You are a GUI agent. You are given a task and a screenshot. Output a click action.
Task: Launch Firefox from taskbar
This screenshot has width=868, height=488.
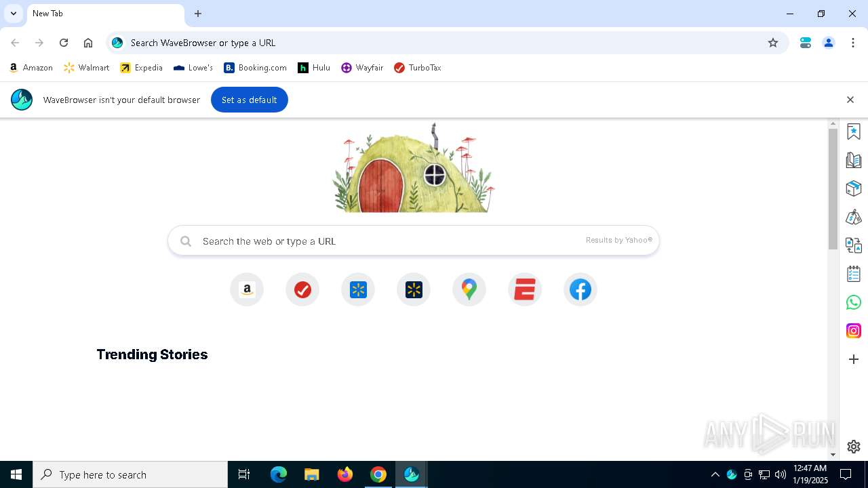tap(345, 474)
